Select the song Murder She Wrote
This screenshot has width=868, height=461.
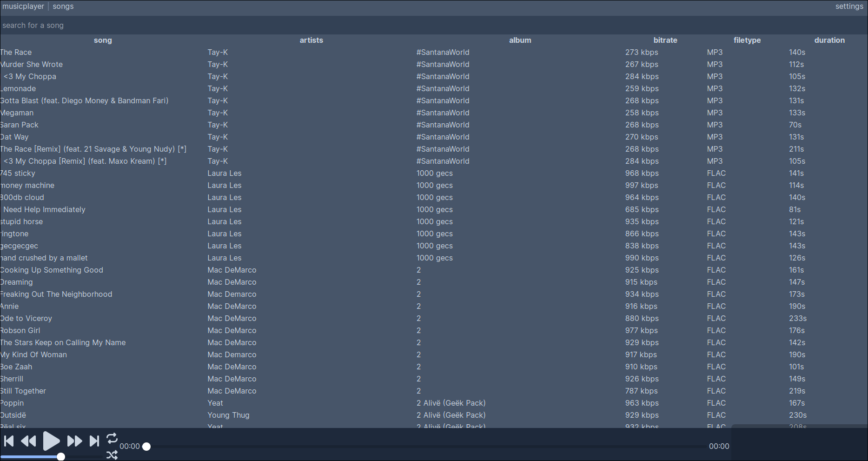pos(31,65)
